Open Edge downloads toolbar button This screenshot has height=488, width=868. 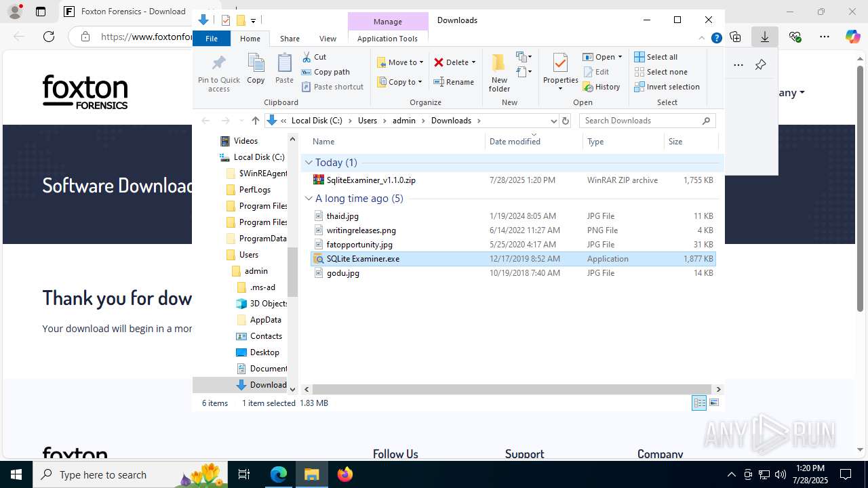click(765, 37)
